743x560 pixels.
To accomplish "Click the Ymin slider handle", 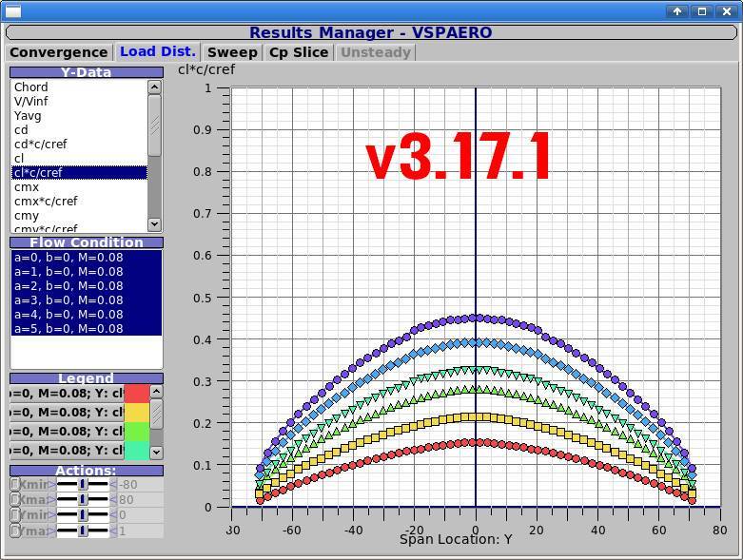I will 83,514.
